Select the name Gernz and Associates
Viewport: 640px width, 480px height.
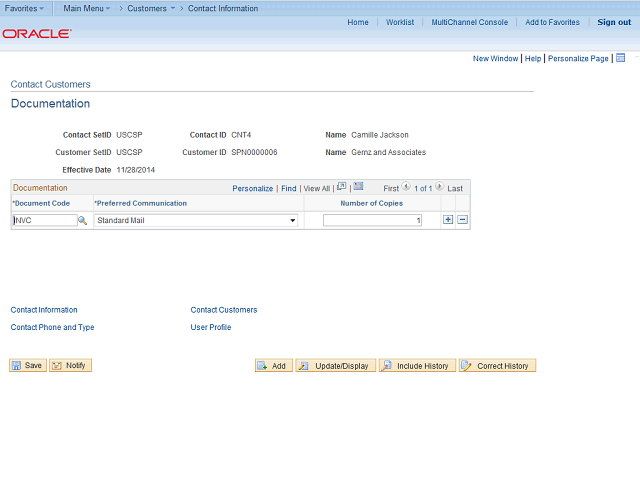coord(389,152)
